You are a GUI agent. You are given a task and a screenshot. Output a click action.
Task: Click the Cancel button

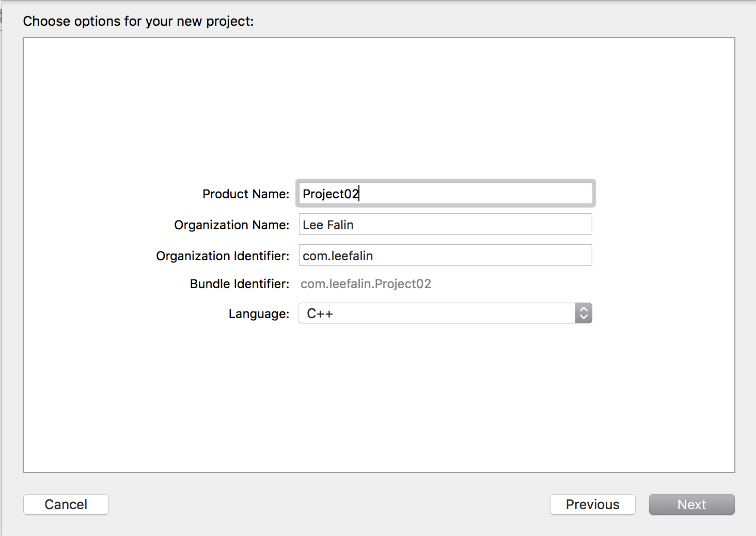coord(66,505)
